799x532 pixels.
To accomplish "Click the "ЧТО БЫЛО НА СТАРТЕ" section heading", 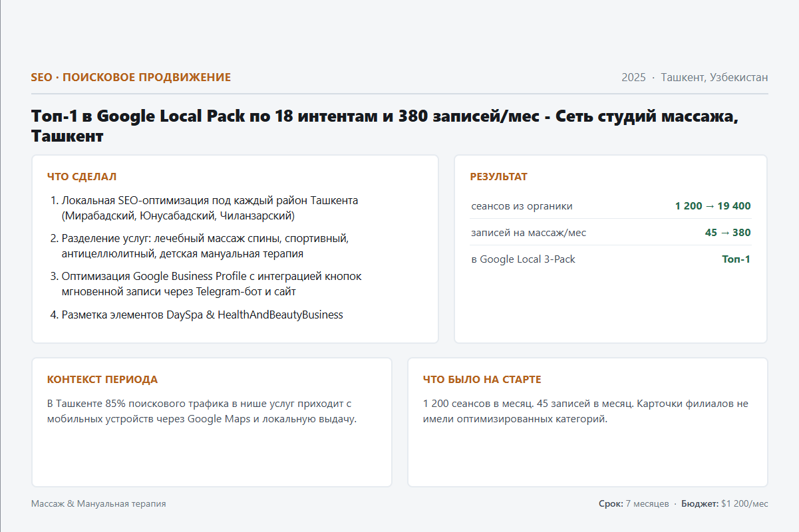I will [482, 380].
